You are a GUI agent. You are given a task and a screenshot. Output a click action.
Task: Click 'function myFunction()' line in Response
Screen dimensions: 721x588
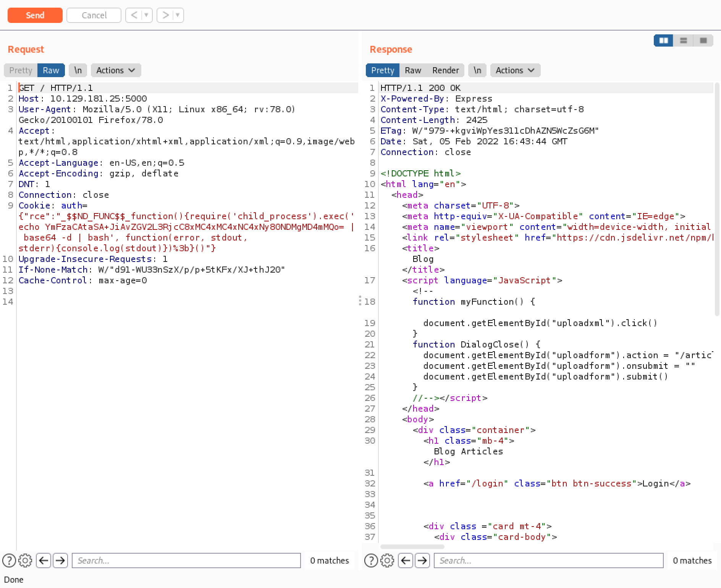[474, 302]
